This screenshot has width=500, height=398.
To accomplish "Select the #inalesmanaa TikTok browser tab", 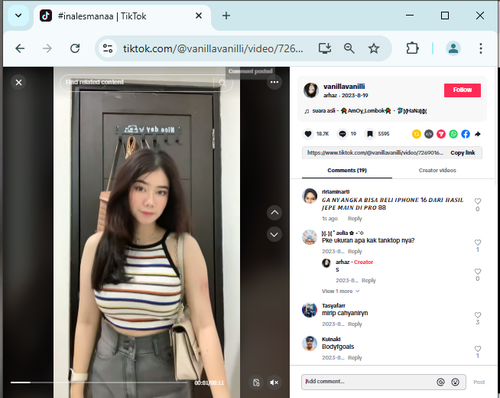I will [122, 16].
